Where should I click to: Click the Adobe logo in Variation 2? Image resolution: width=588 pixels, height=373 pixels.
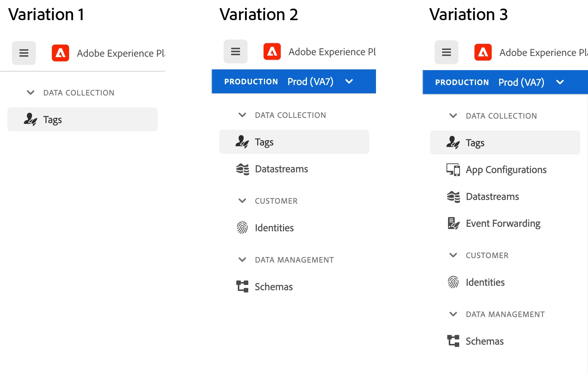(272, 51)
